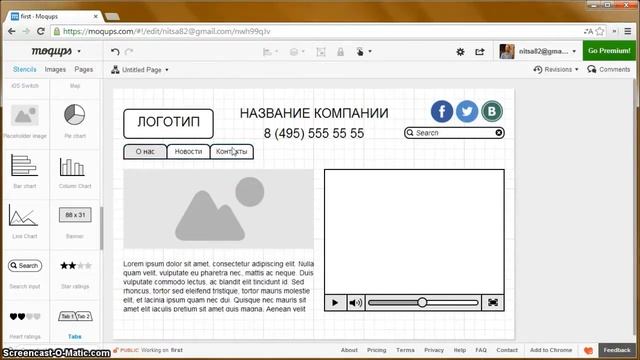
Task: Click the stencils panel vertical scrollbar
Action: tap(101, 228)
